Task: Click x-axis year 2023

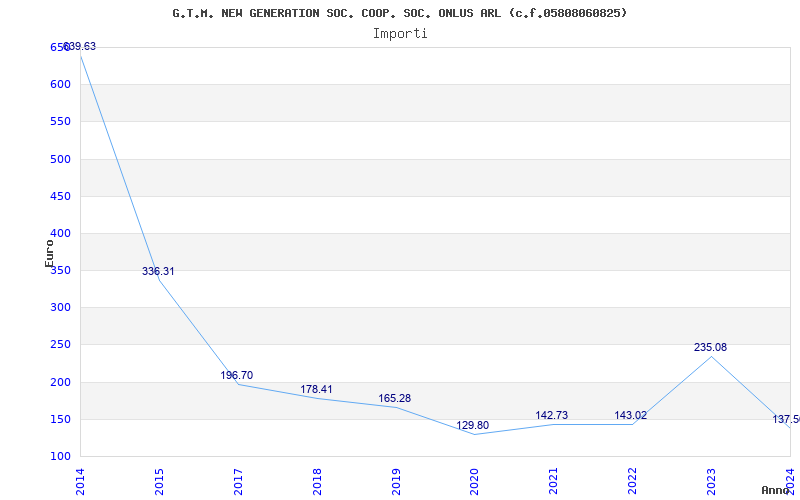Action: click(711, 481)
